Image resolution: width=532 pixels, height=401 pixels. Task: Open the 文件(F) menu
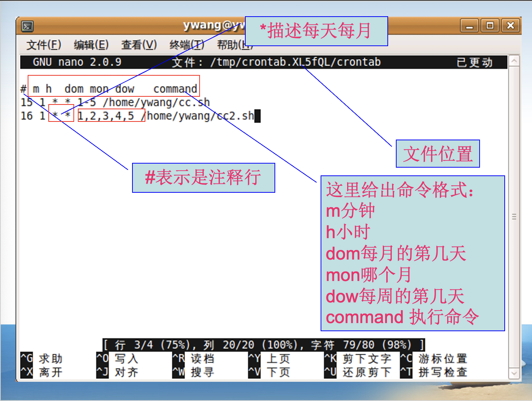pos(44,45)
